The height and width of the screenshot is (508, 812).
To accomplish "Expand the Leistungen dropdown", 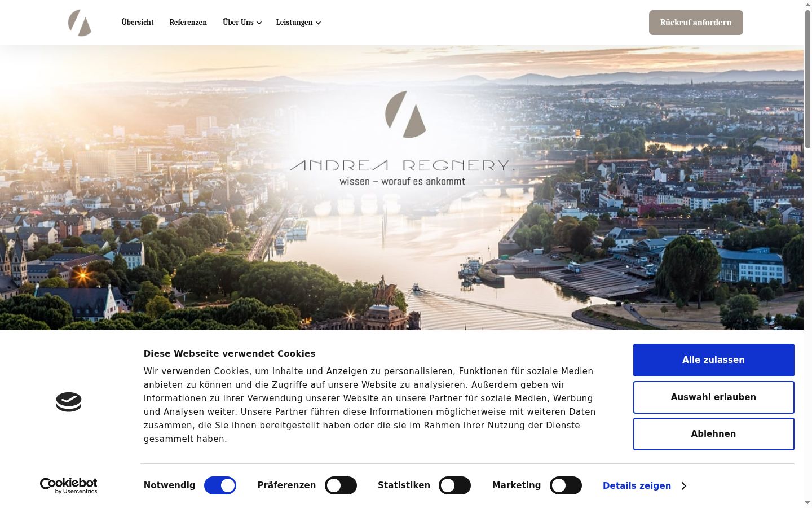I will coord(298,23).
